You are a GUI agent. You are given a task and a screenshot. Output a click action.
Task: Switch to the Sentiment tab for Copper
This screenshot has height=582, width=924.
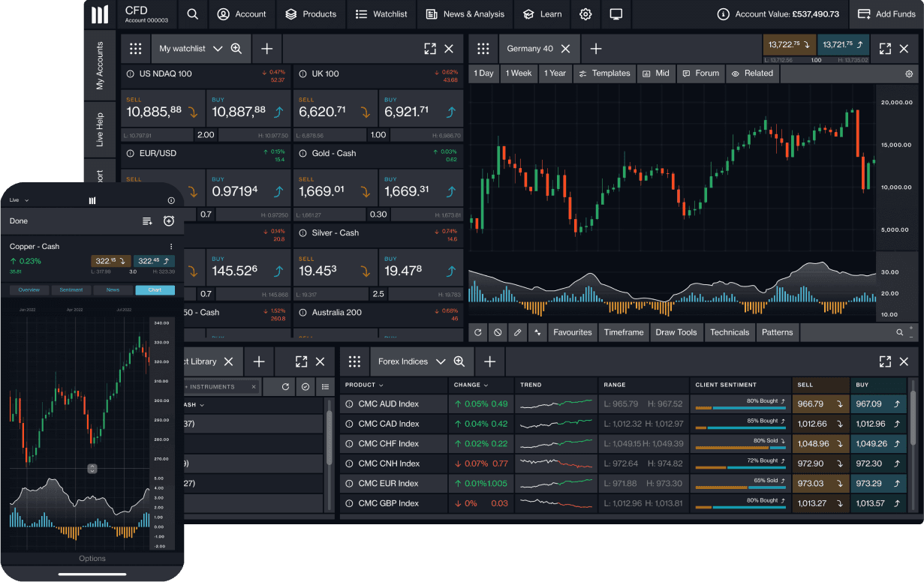click(71, 289)
